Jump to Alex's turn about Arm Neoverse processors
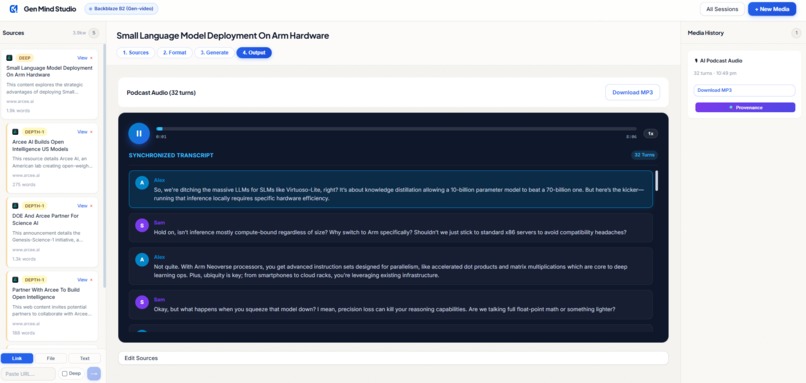 391,266
